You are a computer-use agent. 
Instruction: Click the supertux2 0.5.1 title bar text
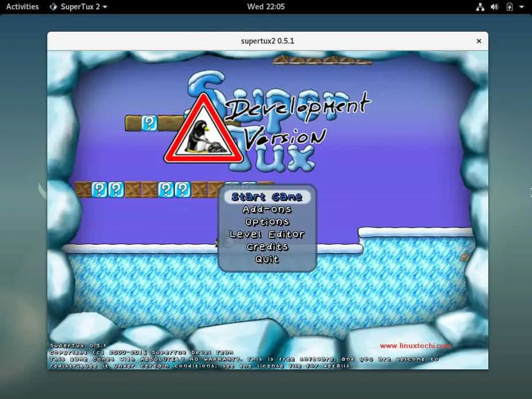pos(267,41)
